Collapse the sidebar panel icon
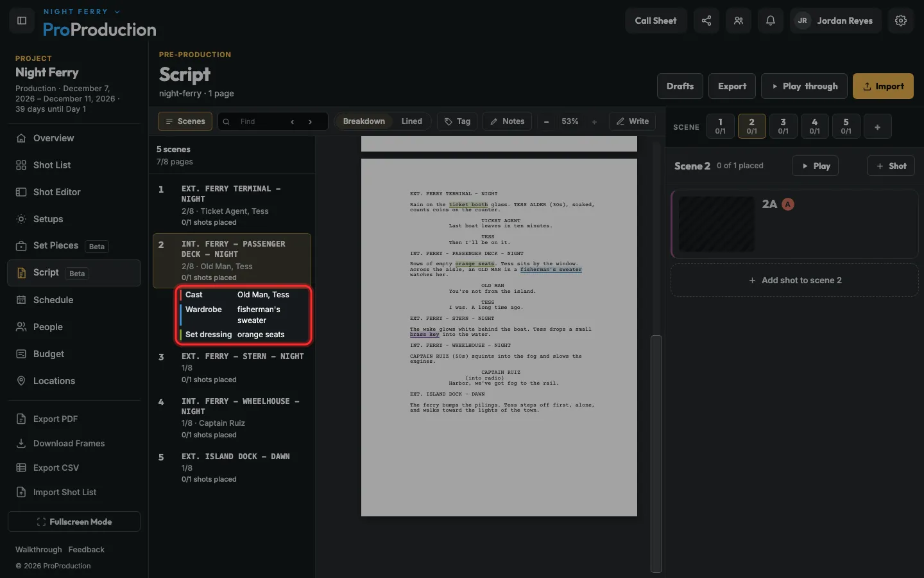The width and height of the screenshot is (924, 578). [x=22, y=21]
